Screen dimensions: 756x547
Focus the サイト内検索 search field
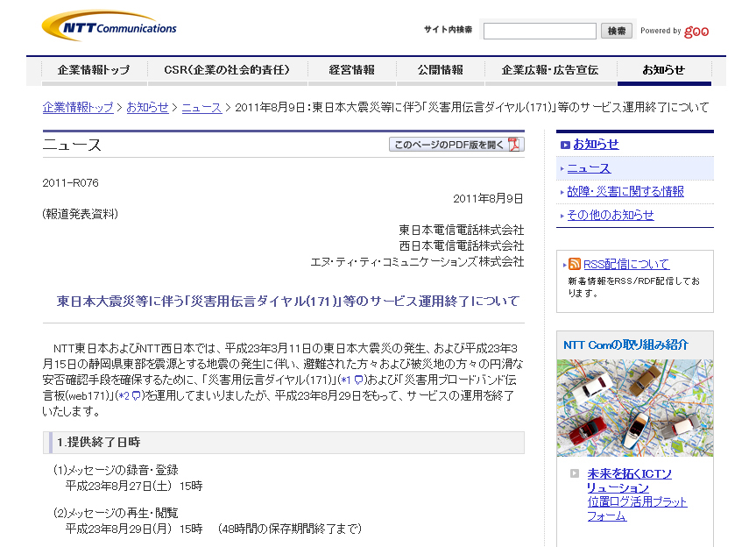[x=540, y=31]
